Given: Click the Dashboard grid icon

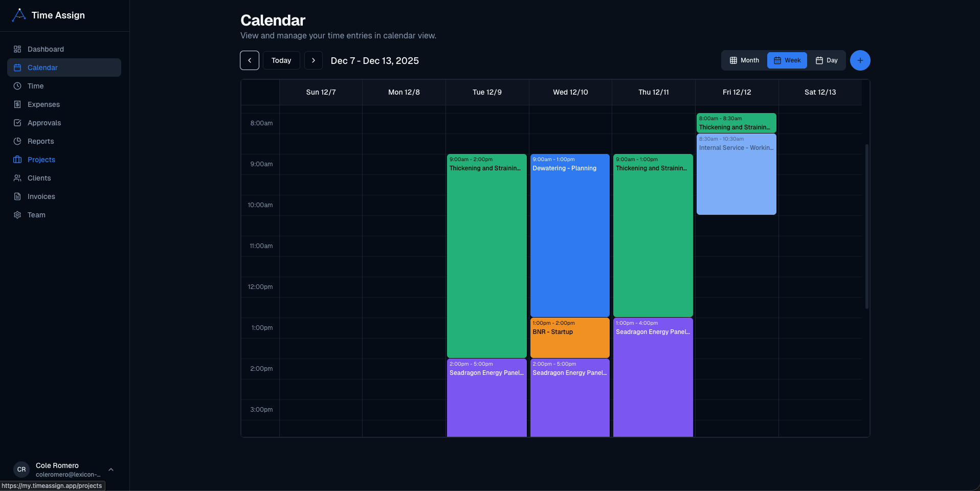Looking at the screenshot, I should [17, 49].
